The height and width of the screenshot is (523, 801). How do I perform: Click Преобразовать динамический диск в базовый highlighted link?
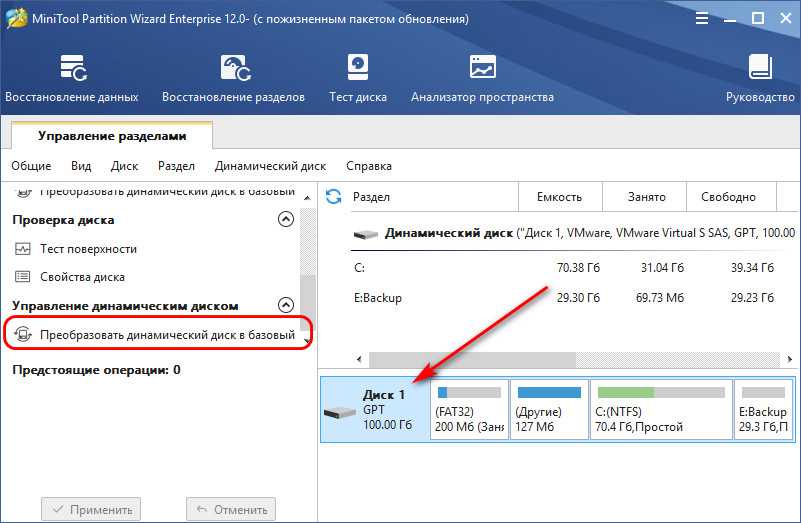point(167,335)
